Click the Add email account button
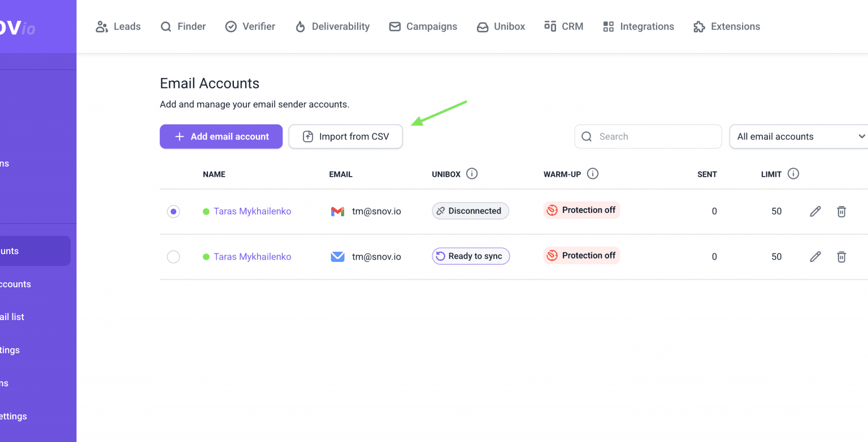Viewport: 868px width, 442px height. (221, 137)
